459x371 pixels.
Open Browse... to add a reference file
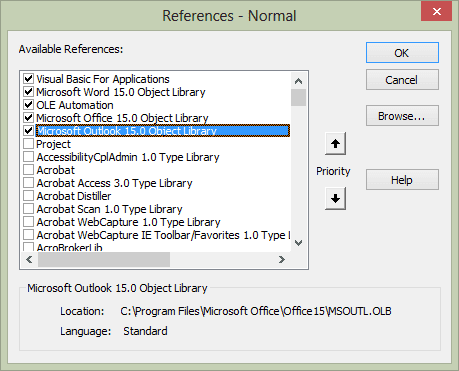402,116
